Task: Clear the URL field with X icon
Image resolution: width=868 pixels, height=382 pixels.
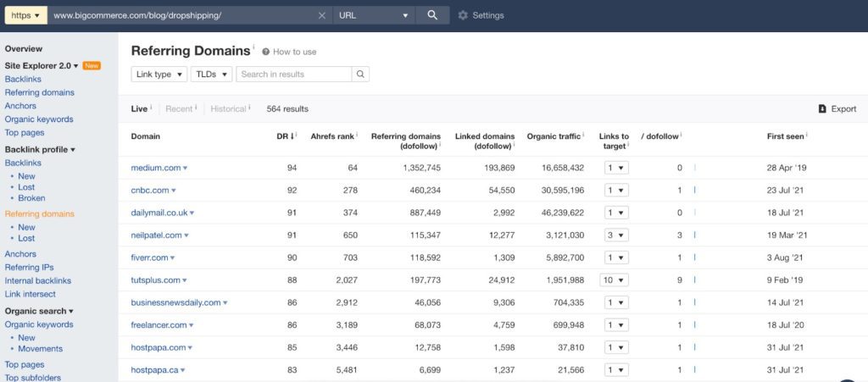Action: click(321, 15)
